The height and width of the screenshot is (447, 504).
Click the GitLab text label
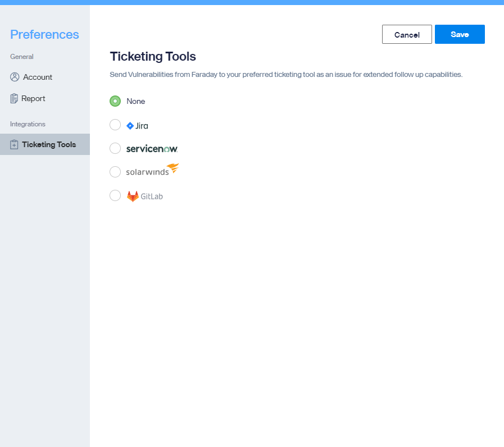tap(152, 197)
